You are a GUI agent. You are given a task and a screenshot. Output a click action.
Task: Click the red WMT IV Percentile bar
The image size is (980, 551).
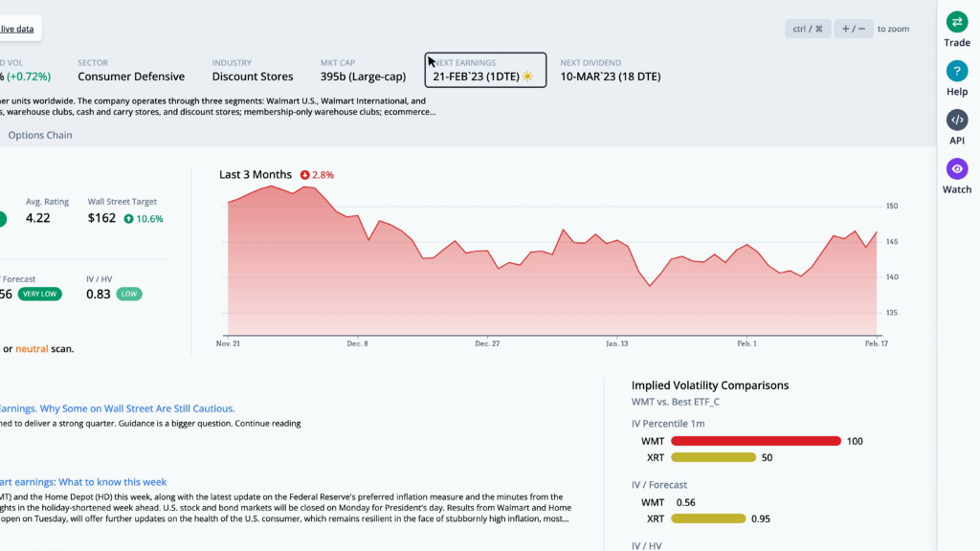pyautogui.click(x=755, y=441)
